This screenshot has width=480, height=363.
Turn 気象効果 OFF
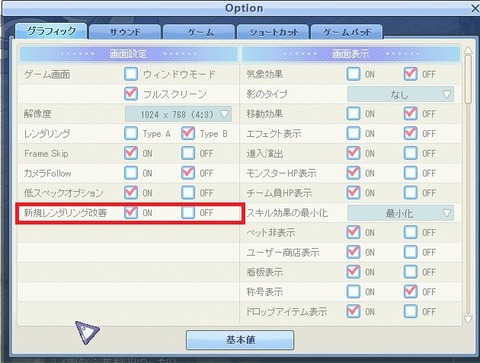pos(410,74)
